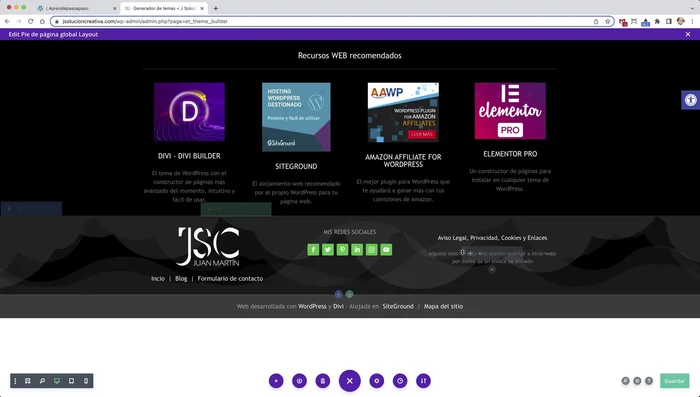
Task: Go back to the previous page
Action: coord(7,21)
